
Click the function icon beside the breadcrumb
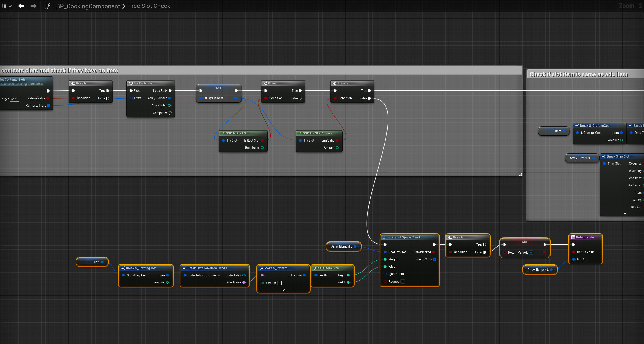tap(47, 6)
